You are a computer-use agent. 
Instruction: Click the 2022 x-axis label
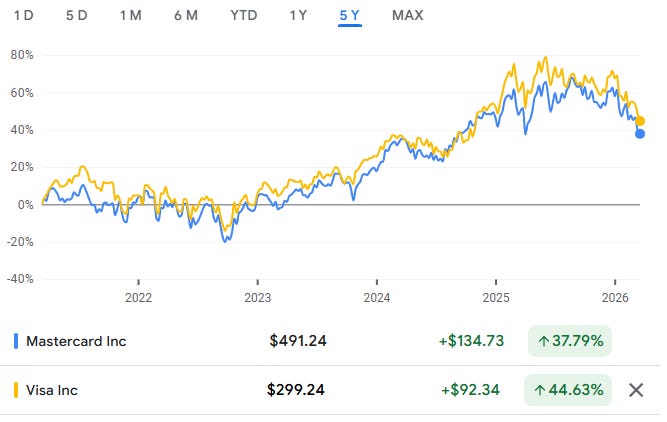pos(139,297)
